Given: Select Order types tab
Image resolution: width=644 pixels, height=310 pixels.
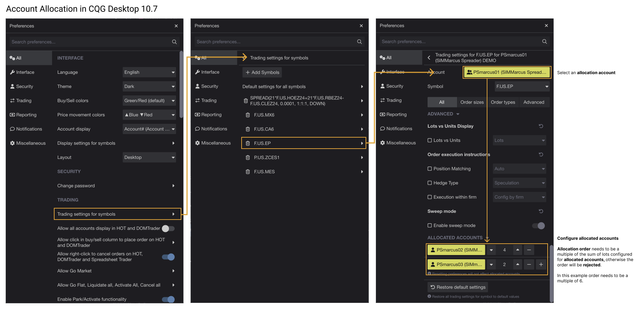Looking at the screenshot, I should coord(503,102).
